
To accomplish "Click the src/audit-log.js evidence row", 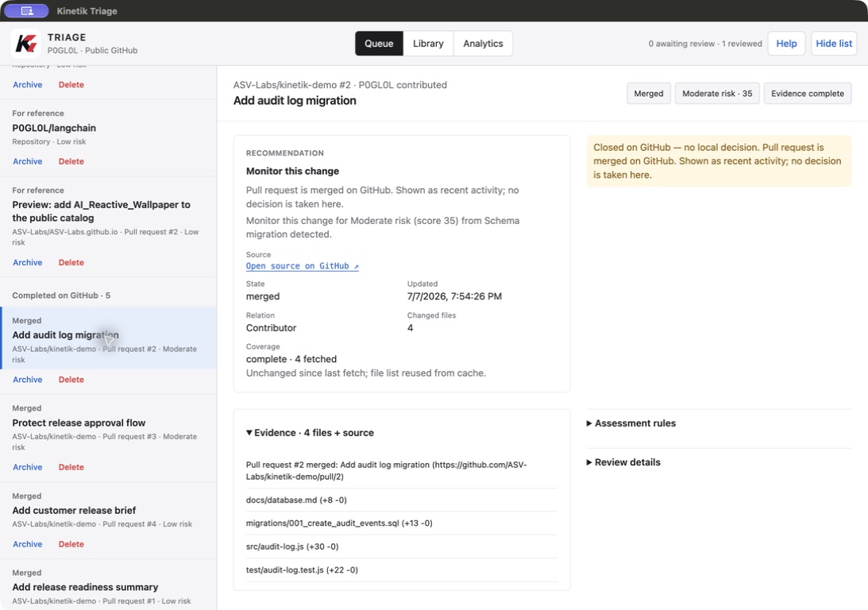I will point(401,546).
